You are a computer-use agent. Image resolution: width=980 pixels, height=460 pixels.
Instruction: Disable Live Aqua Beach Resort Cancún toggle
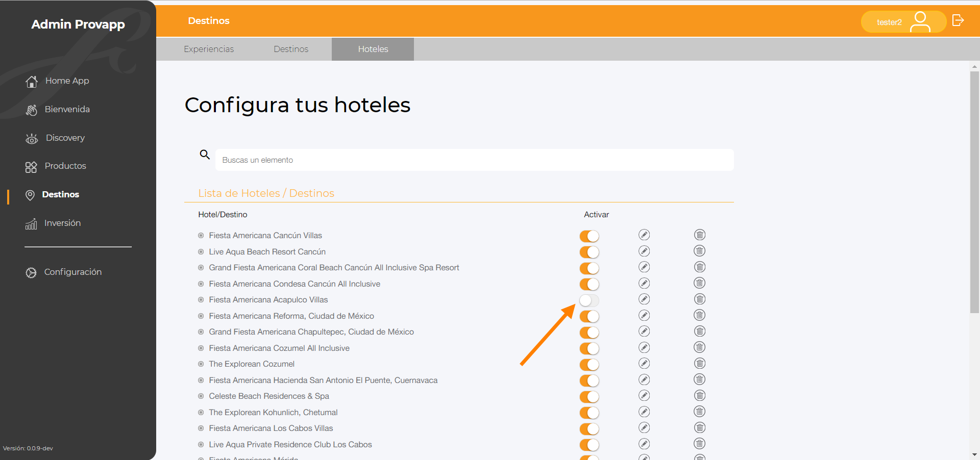[589, 252]
